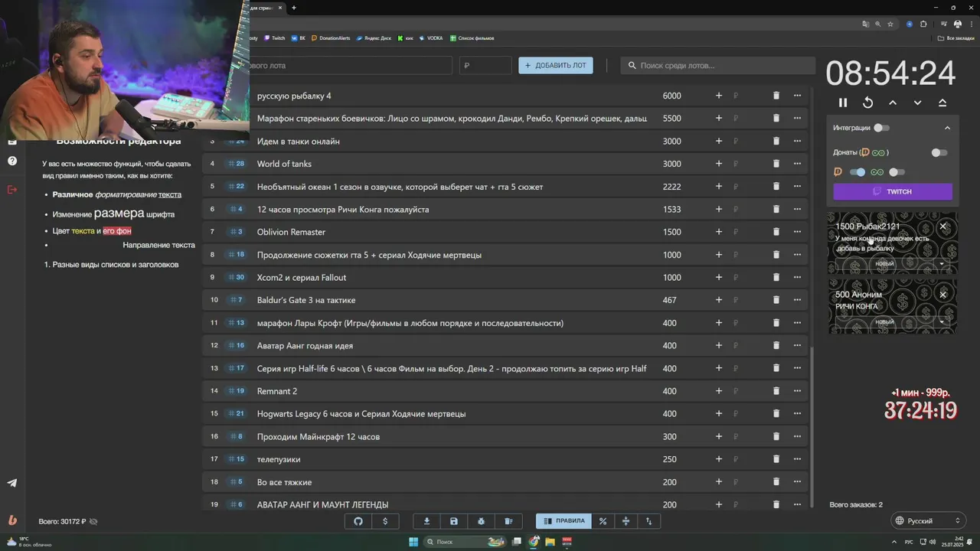The height and width of the screenshot is (551, 980).
Task: Delete the World of tanks lot
Action: (x=776, y=164)
